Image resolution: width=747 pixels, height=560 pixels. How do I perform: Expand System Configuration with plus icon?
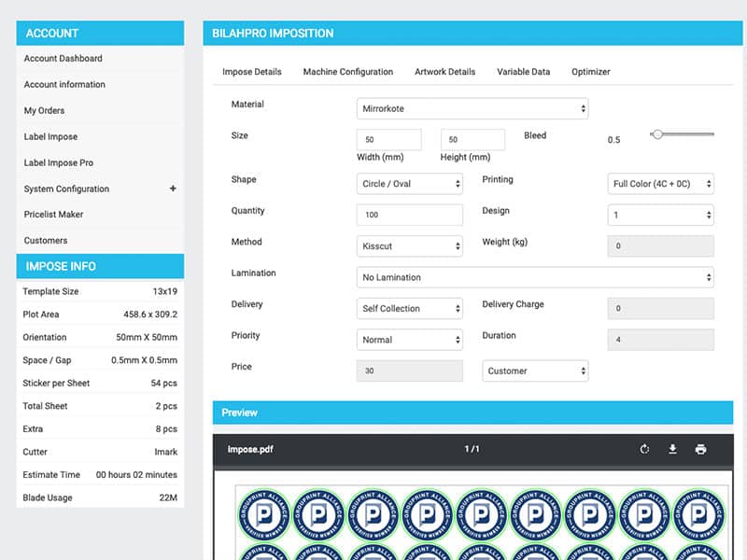pyautogui.click(x=173, y=189)
